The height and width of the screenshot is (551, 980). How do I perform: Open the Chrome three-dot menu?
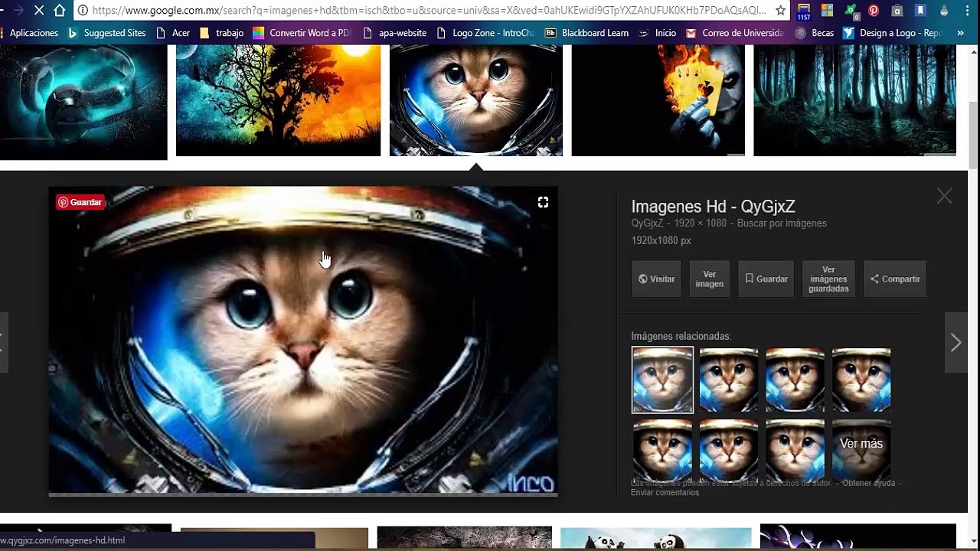pyautogui.click(x=968, y=11)
